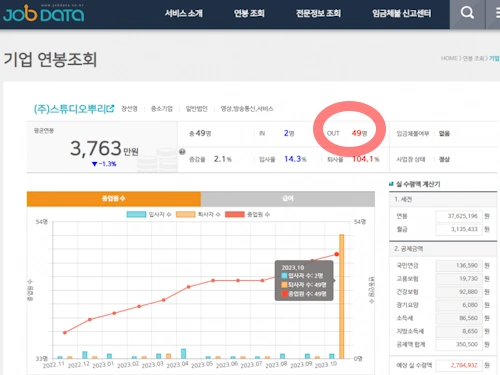500x375 pixels.
Task: Click the 공제액 합계 value field 350,500
Action: (459, 344)
